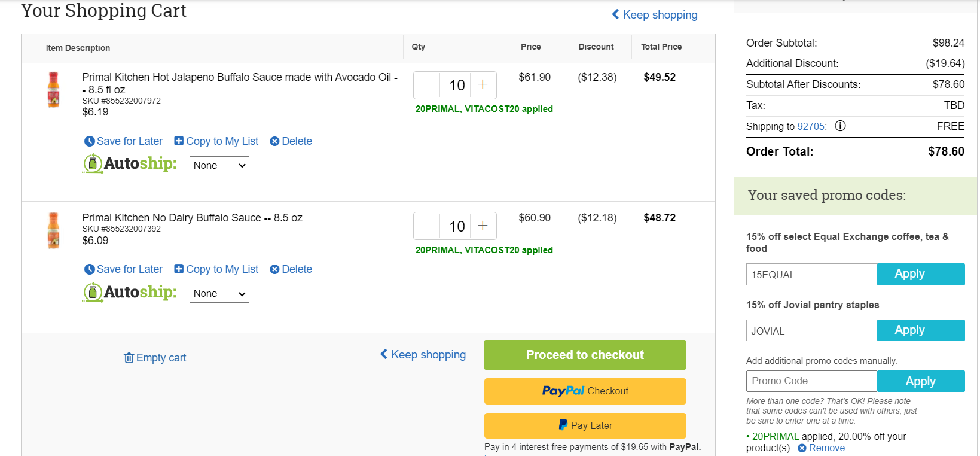Focus the manual Promo Code input field

pos(811,381)
